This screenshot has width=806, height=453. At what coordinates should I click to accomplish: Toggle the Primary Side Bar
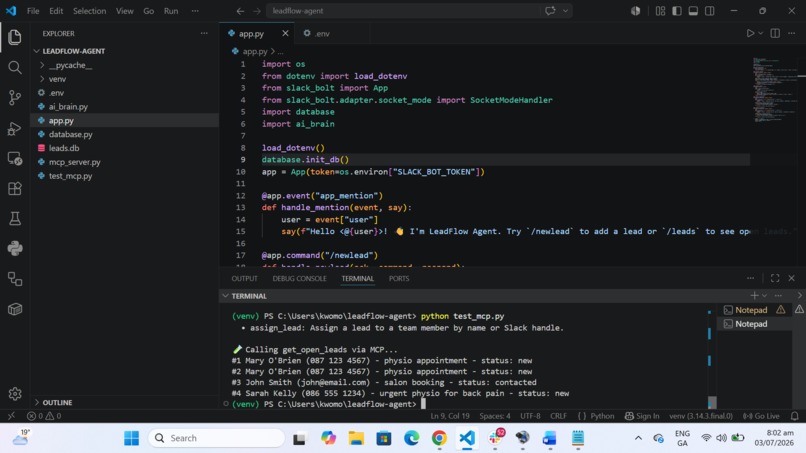[x=677, y=11]
